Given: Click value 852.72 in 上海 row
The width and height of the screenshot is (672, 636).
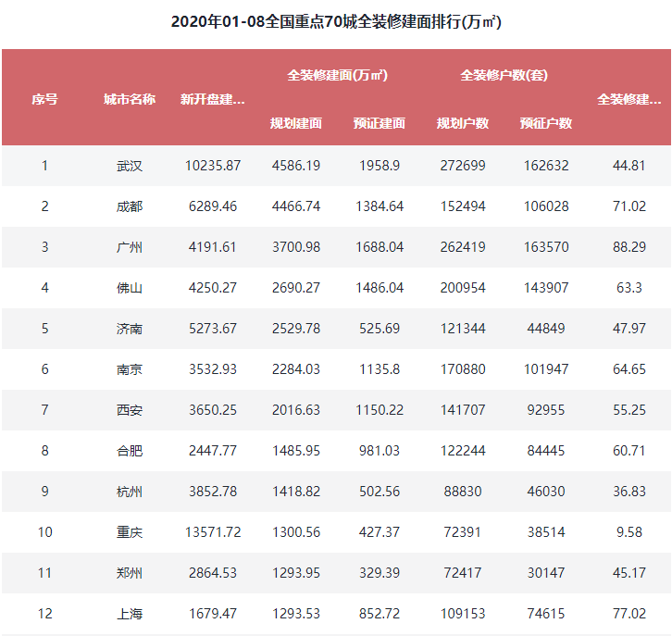Looking at the screenshot, I should tap(380, 613).
